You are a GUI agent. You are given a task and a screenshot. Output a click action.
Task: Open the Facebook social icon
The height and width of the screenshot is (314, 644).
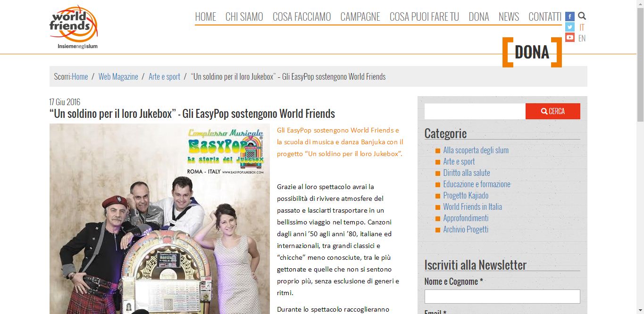pyautogui.click(x=570, y=17)
